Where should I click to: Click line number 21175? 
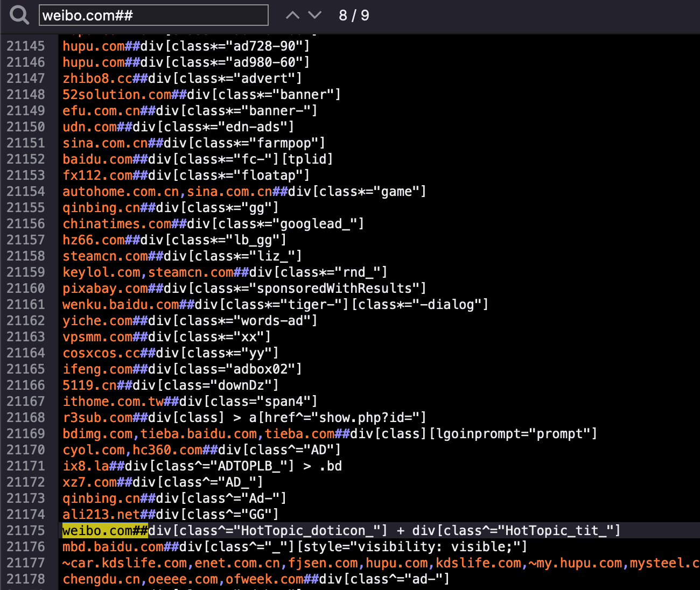26,530
